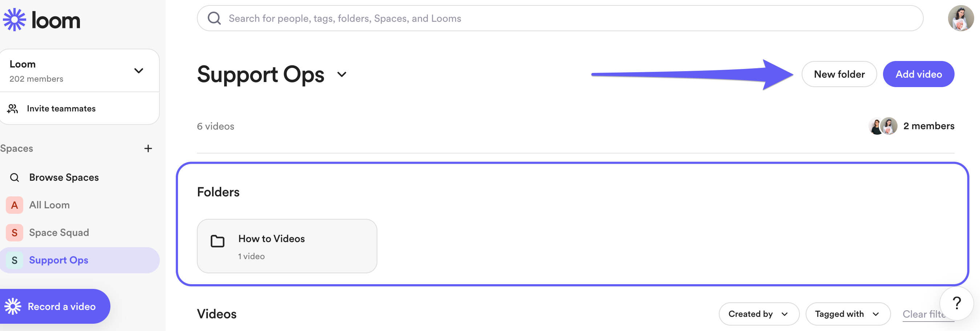Image resolution: width=980 pixels, height=331 pixels.
Task: Go to the All Loom space
Action: click(49, 205)
